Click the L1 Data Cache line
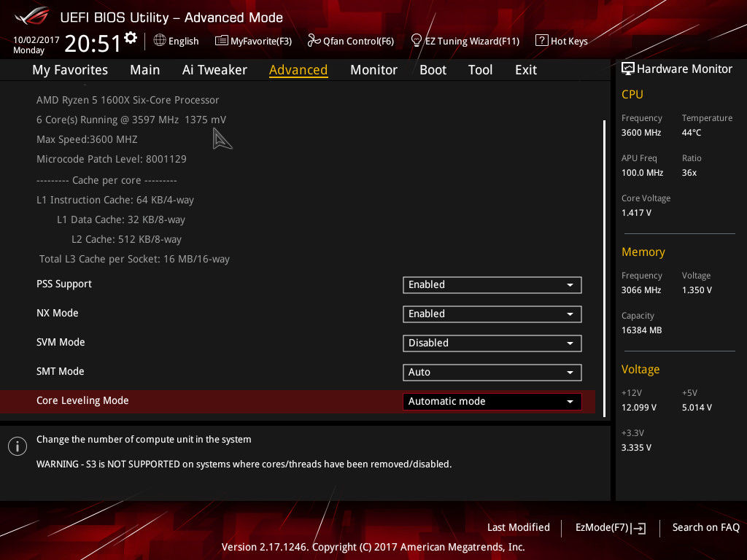This screenshot has width=747, height=560. pyautogui.click(x=121, y=219)
